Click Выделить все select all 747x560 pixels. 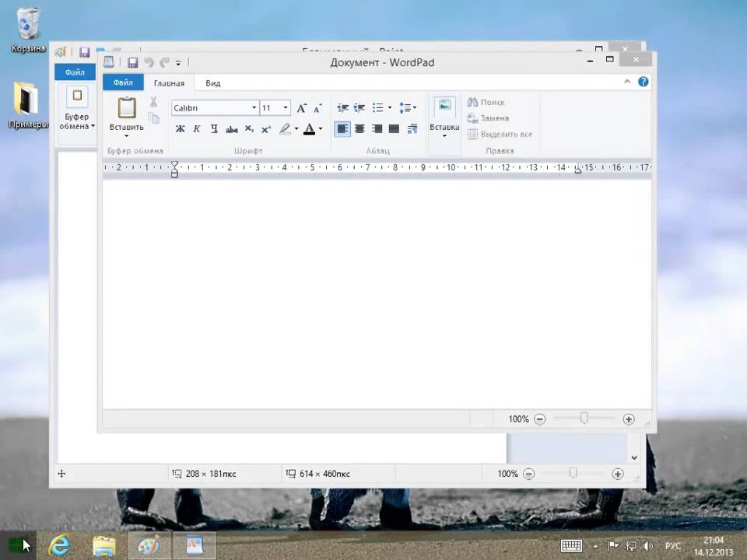coord(500,134)
